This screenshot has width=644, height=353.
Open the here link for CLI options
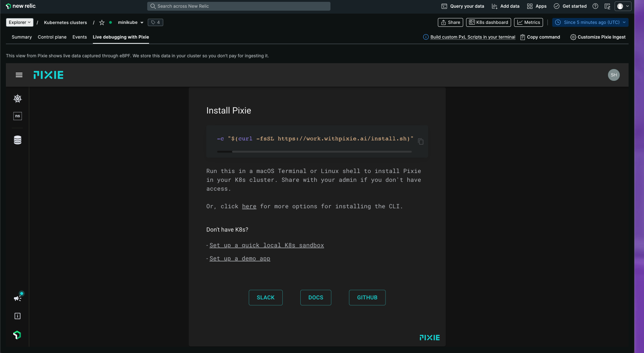point(249,206)
